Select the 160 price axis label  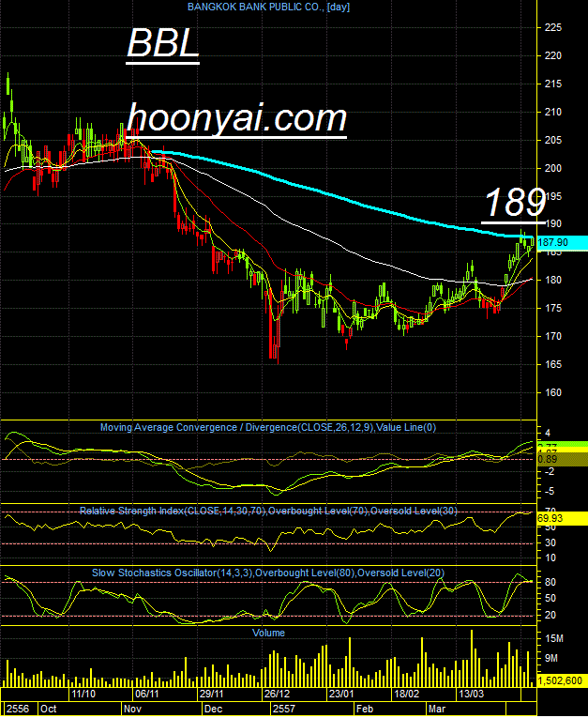[552, 393]
